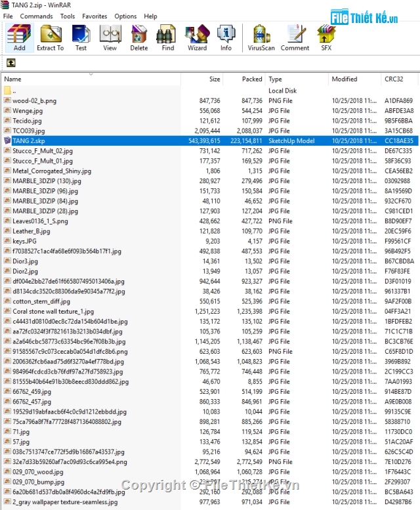Select 66762_459.jpg file
The width and height of the screenshot is (420, 510).
[x=32, y=392]
